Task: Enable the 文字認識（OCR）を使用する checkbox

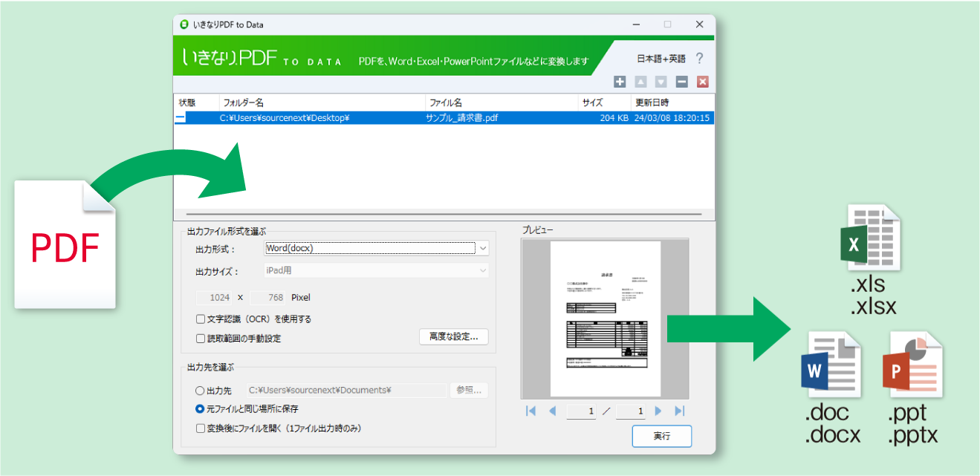Action: (x=201, y=319)
